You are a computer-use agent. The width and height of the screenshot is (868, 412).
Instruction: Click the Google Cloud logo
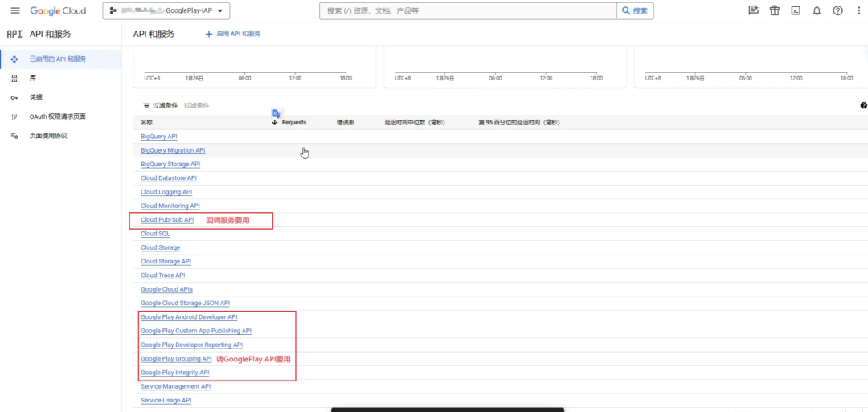58,11
